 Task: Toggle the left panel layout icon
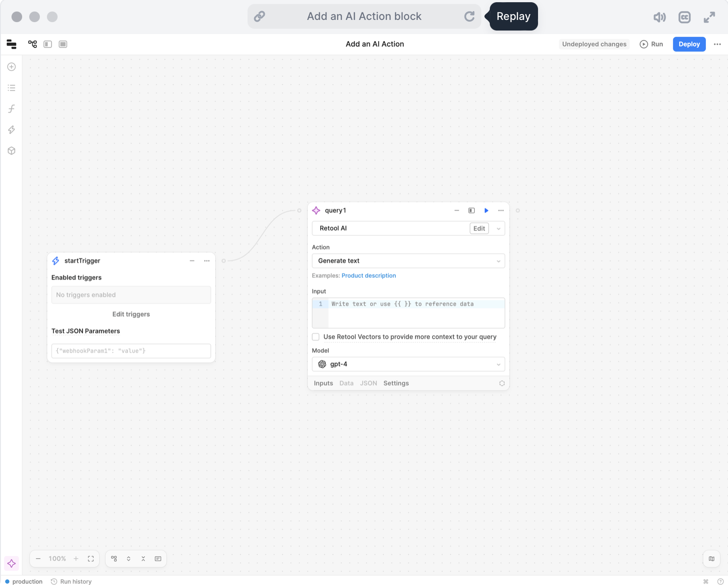click(48, 44)
